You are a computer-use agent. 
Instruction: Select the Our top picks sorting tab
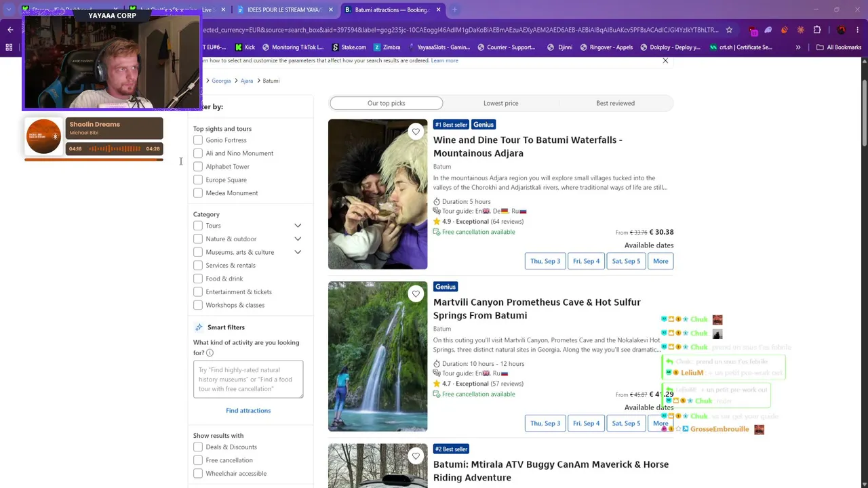(387, 103)
